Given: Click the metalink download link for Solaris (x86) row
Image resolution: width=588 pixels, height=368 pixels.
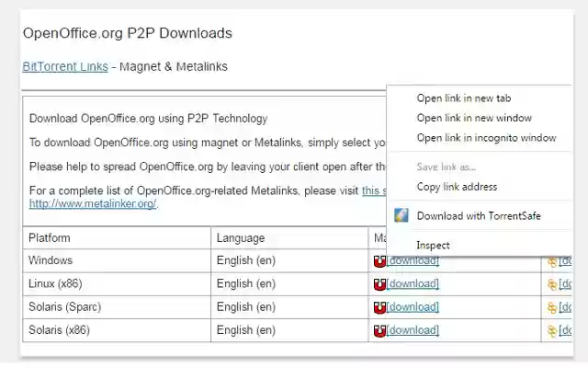Looking at the screenshot, I should coord(565,330).
